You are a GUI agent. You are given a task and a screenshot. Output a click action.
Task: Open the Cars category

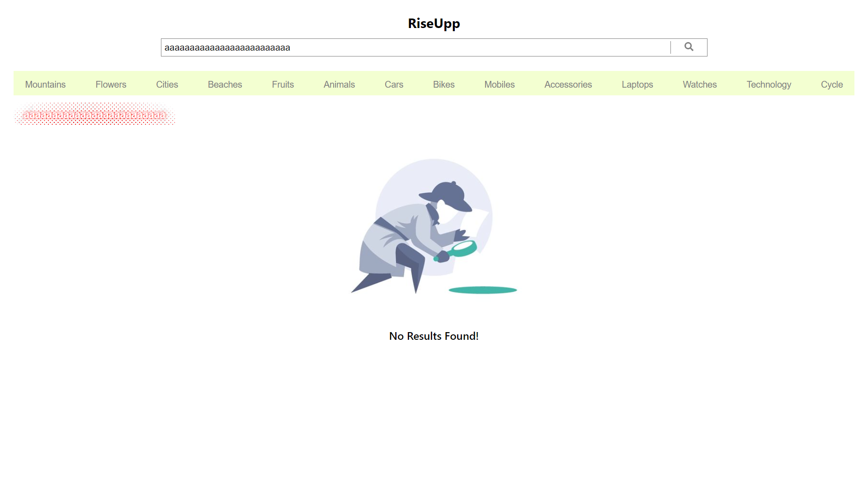pos(394,84)
